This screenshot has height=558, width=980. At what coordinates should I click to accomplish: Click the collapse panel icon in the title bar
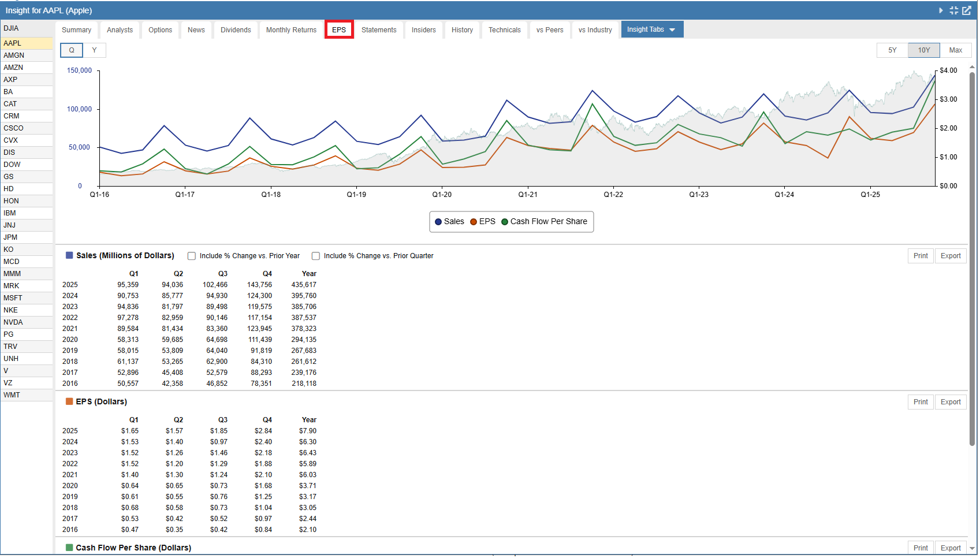pyautogui.click(x=953, y=10)
